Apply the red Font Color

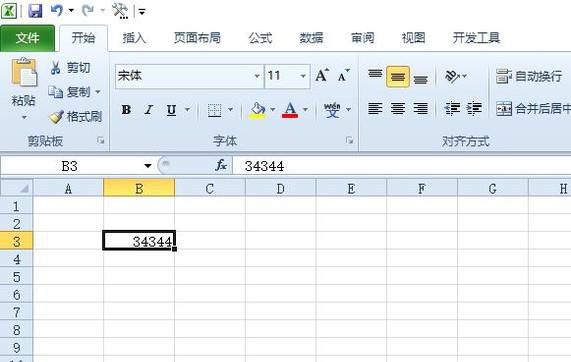290,110
